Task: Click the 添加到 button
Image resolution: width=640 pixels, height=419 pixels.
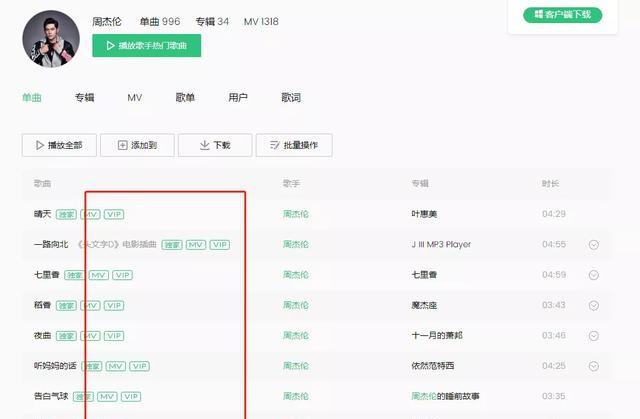Action: pyautogui.click(x=137, y=145)
